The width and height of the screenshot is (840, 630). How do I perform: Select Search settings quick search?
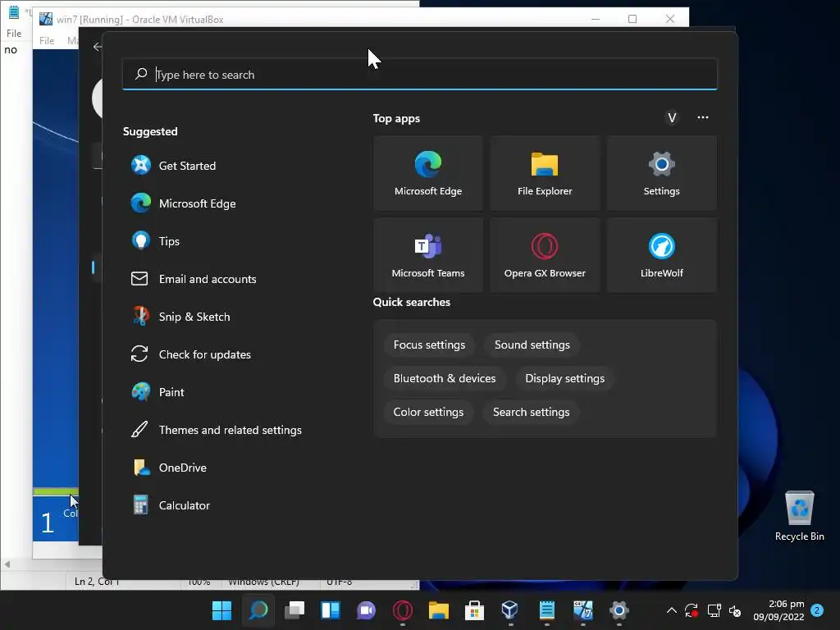point(531,413)
